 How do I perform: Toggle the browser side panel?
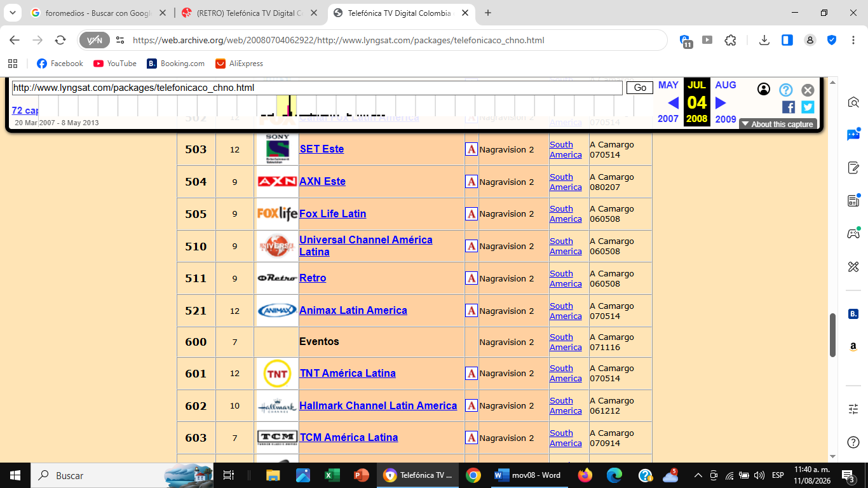787,40
